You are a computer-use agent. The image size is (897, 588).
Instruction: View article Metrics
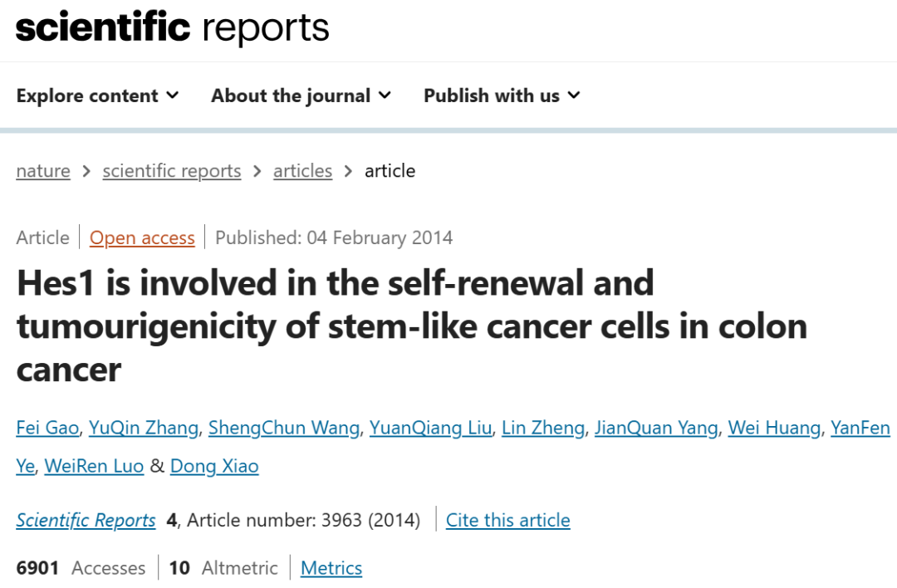pos(331,568)
